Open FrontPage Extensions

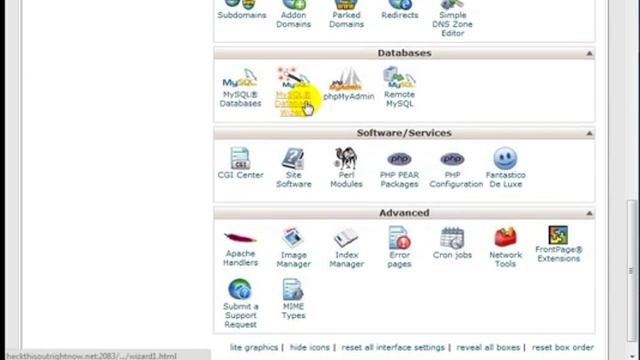558,244
